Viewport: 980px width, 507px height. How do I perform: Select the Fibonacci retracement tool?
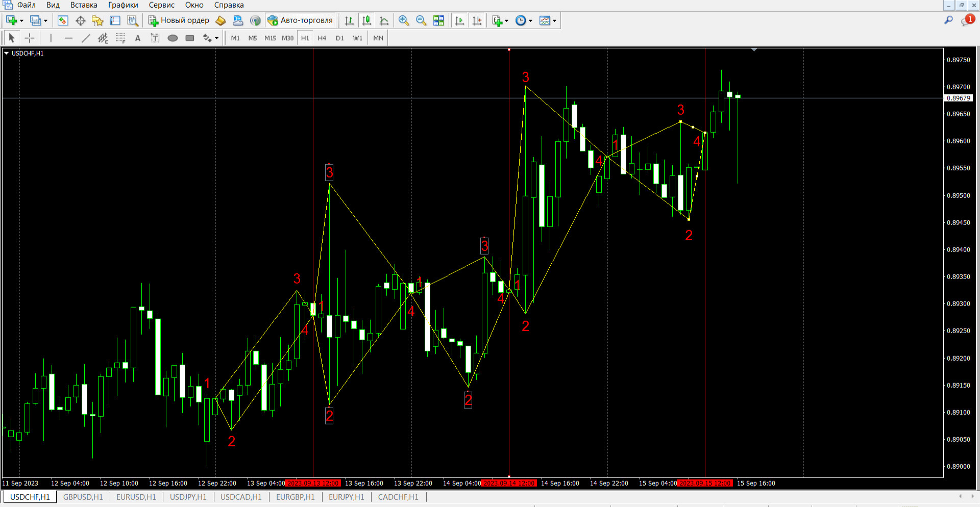pos(120,38)
